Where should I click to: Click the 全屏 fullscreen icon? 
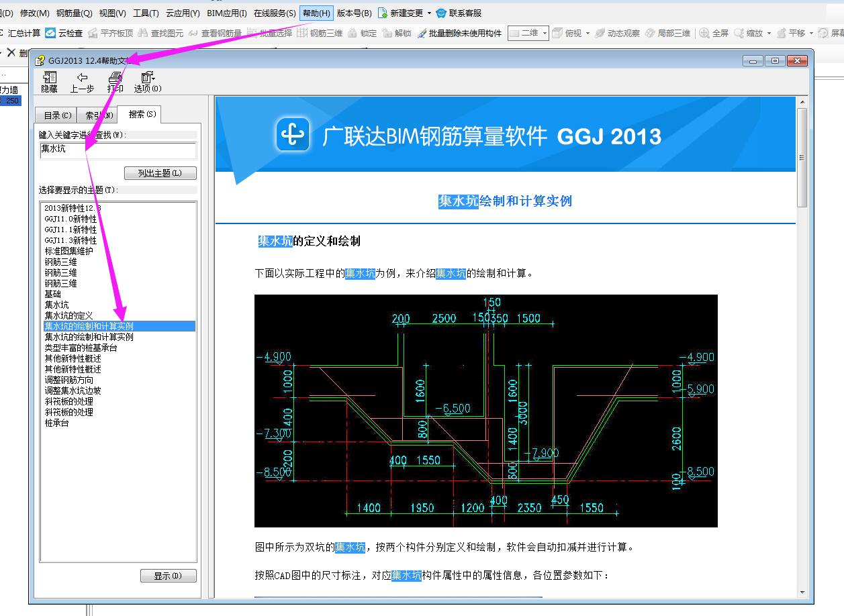tap(704, 33)
